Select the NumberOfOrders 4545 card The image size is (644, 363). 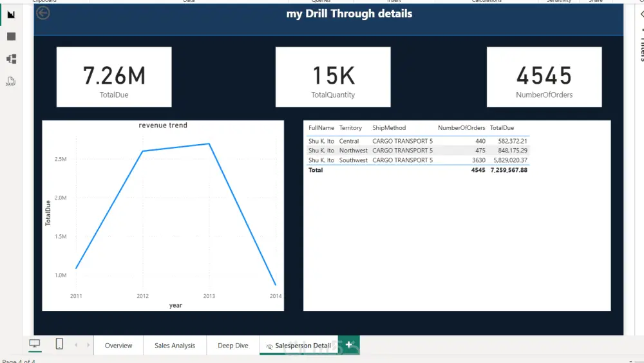544,77
